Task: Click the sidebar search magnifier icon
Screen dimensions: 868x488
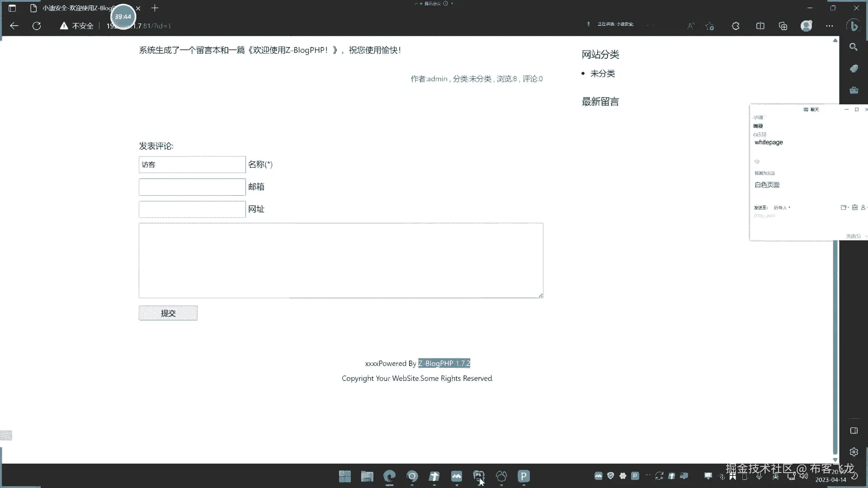Action: (854, 47)
